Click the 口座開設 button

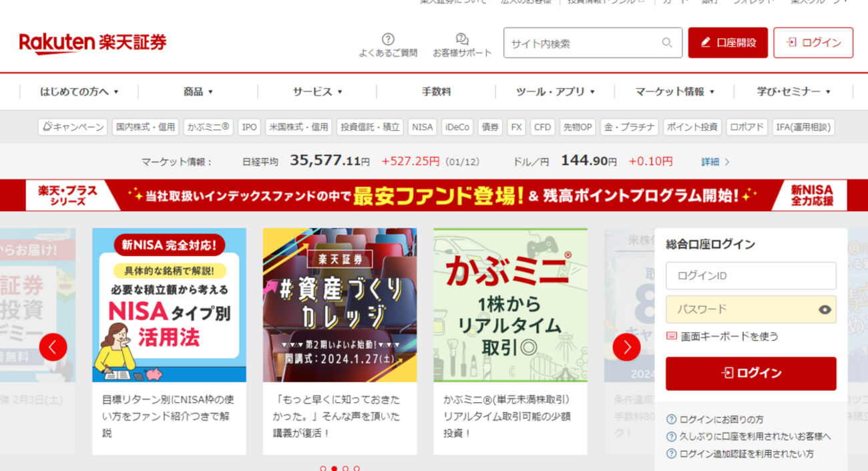coord(728,43)
